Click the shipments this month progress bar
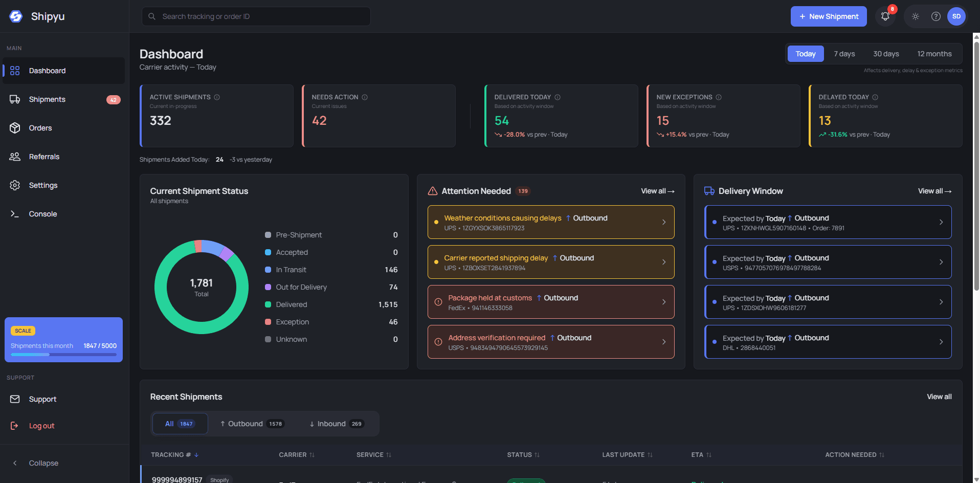 [x=63, y=355]
